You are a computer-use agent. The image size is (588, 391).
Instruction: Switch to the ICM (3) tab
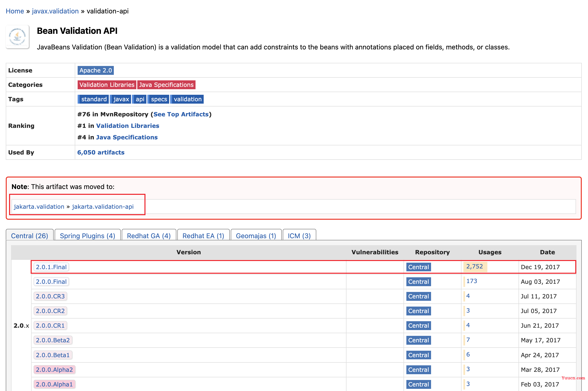coord(299,235)
